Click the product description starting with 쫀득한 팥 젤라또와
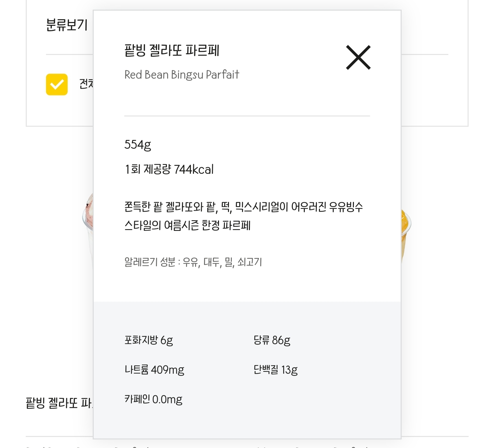The height and width of the screenshot is (448, 494). point(243,216)
